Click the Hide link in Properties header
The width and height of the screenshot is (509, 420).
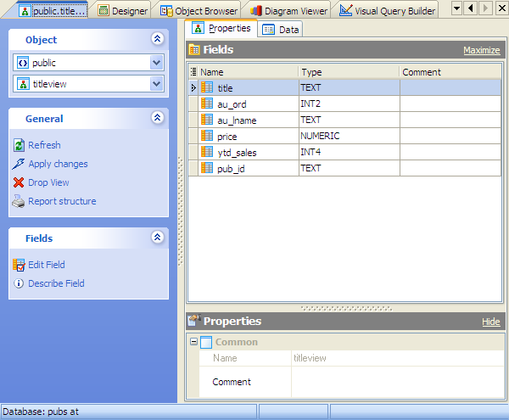pyautogui.click(x=490, y=322)
